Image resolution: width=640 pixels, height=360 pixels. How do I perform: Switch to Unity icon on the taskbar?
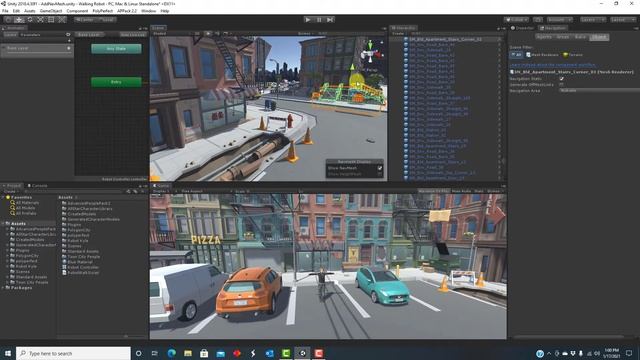(x=302, y=353)
